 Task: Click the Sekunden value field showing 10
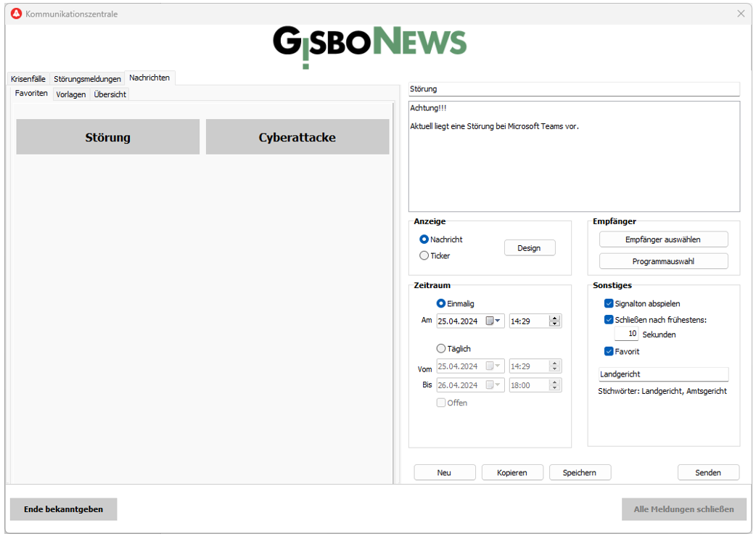pyautogui.click(x=626, y=334)
